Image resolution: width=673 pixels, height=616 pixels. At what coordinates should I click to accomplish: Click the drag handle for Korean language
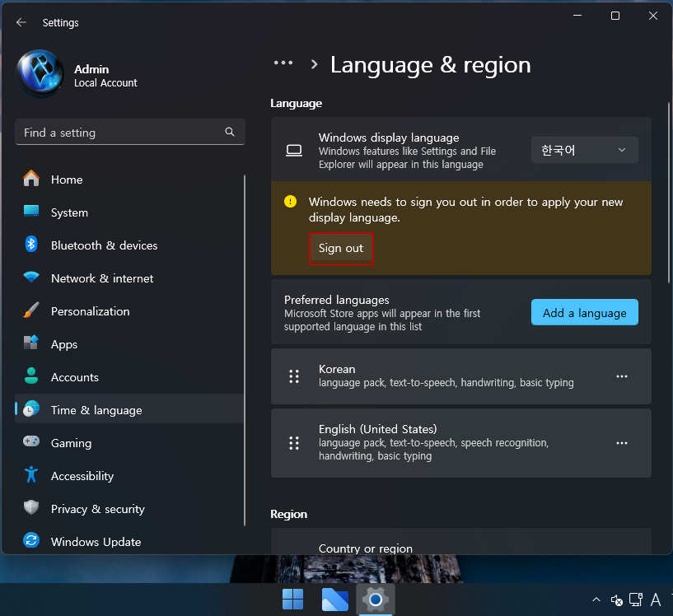point(294,376)
